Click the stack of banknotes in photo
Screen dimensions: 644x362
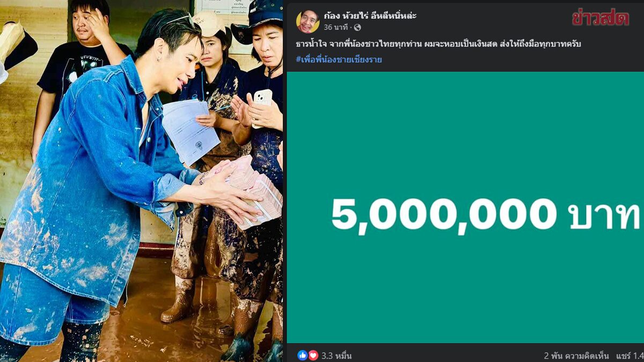pyautogui.click(x=253, y=189)
